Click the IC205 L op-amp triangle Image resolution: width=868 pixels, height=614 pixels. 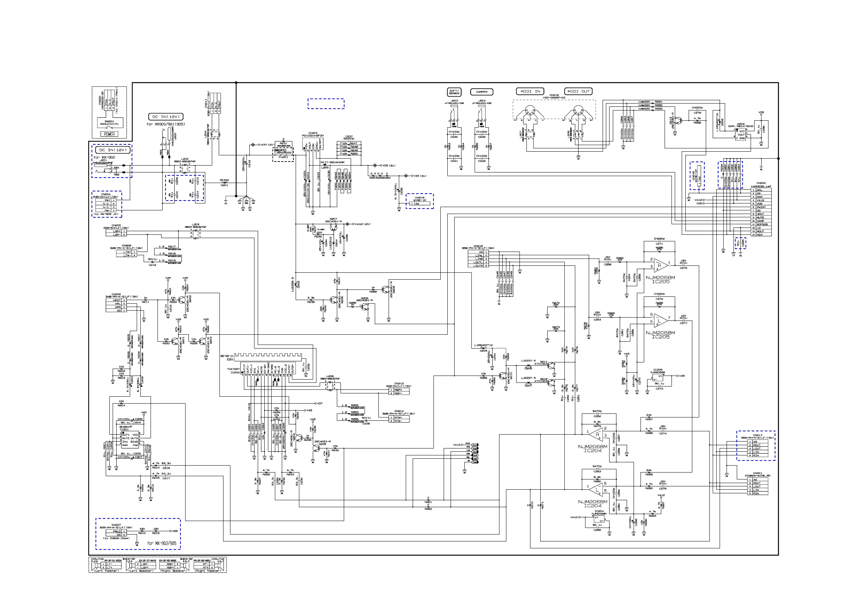coord(661,321)
